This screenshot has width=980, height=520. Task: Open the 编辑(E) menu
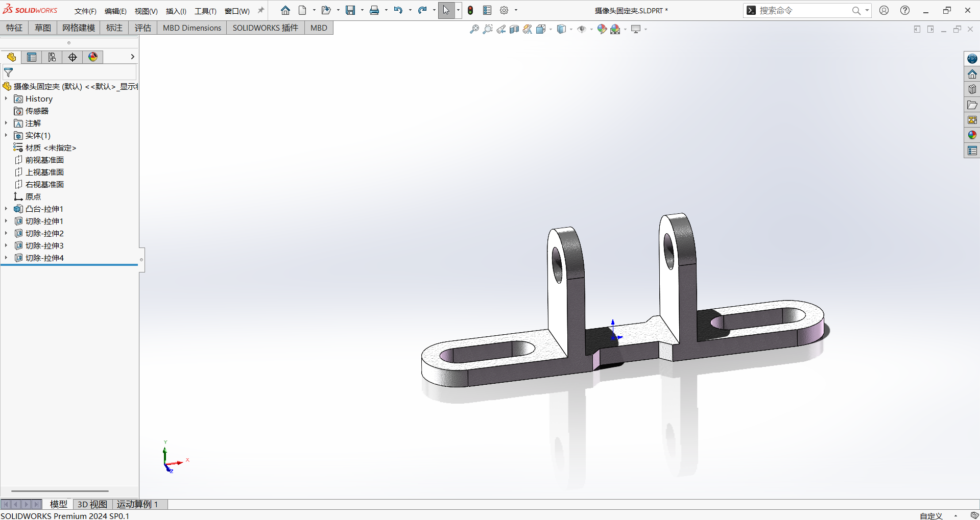[x=115, y=11]
